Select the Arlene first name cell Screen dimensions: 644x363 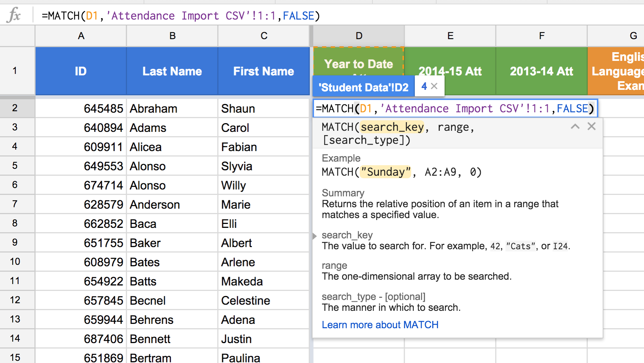click(x=264, y=262)
